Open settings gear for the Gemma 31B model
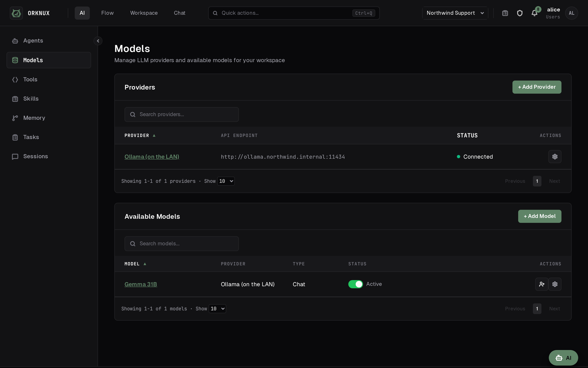This screenshot has width=588, height=368. coord(555,284)
